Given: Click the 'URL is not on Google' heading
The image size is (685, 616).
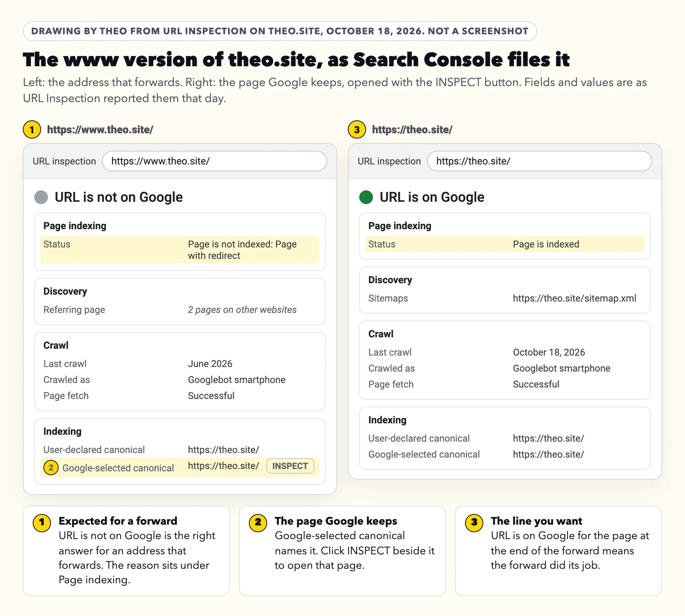Looking at the screenshot, I should [119, 197].
